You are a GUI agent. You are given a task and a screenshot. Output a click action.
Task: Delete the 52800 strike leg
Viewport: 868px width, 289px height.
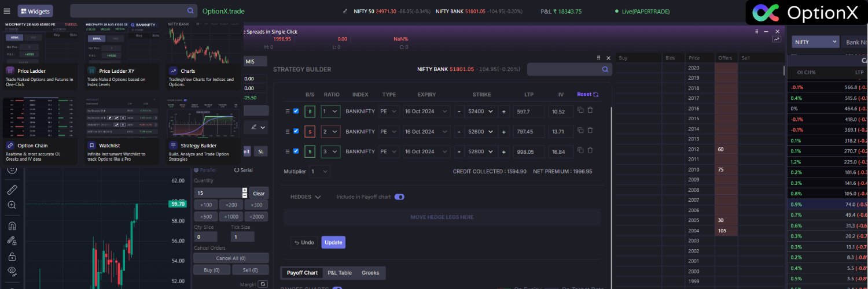(x=590, y=151)
